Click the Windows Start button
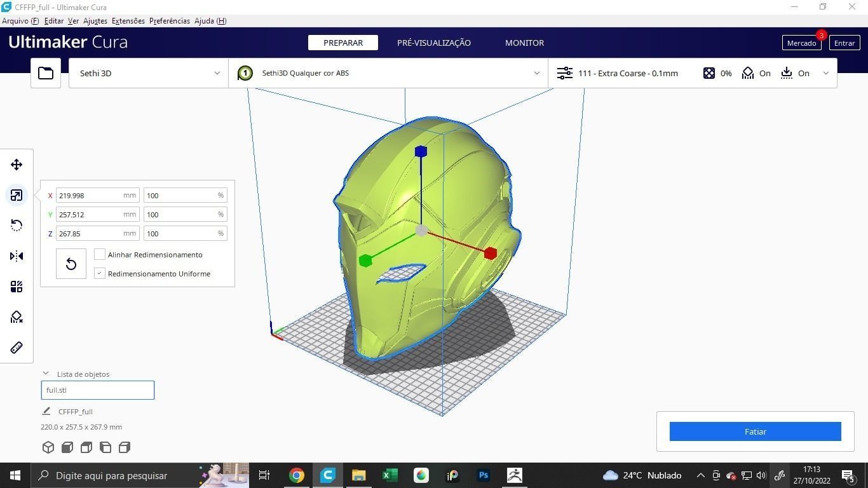Screen dimensions: 868x488 click(x=15, y=475)
